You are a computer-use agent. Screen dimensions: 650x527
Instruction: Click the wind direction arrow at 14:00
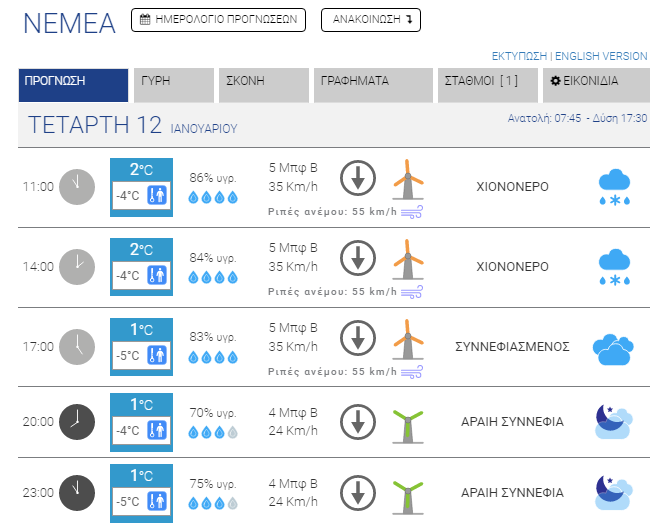[x=357, y=259]
